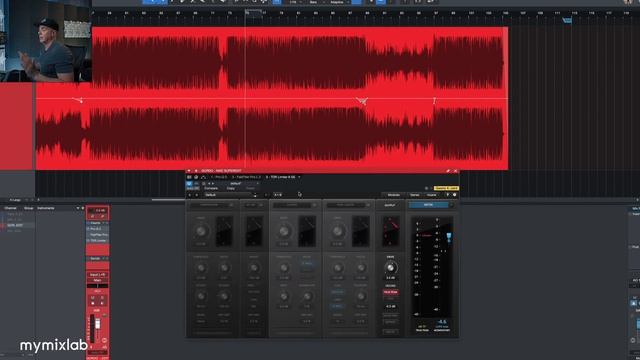640x360 pixels.
Task: Select the TDR Limiter 6 GE tab
Action: coord(281,177)
